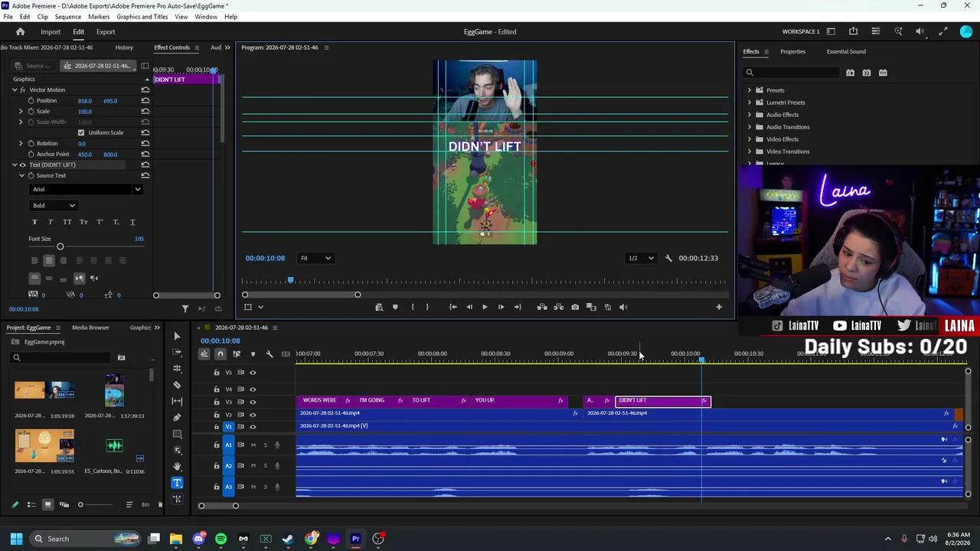
Task: Toggle the V2 track lock
Action: pyautogui.click(x=217, y=414)
